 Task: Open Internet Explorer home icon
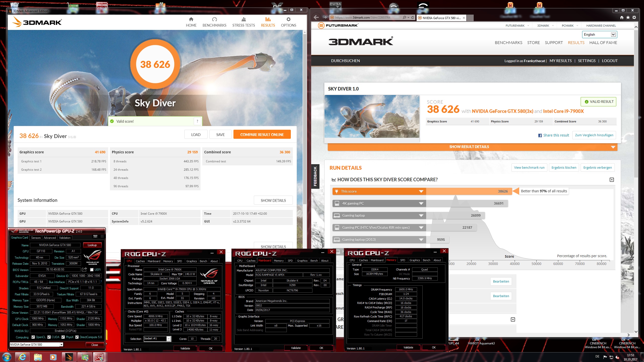coord(622,17)
